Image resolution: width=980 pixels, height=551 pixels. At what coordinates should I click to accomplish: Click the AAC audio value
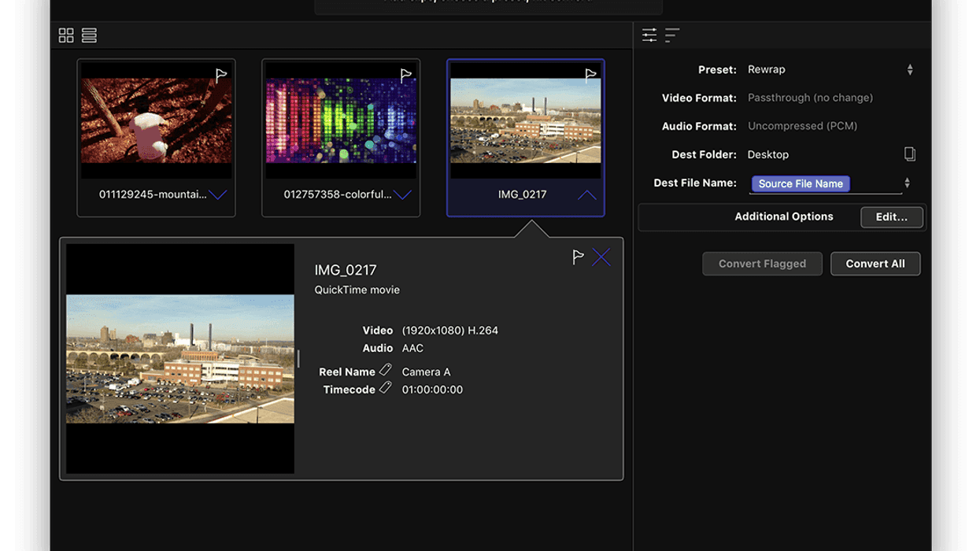[x=412, y=348]
